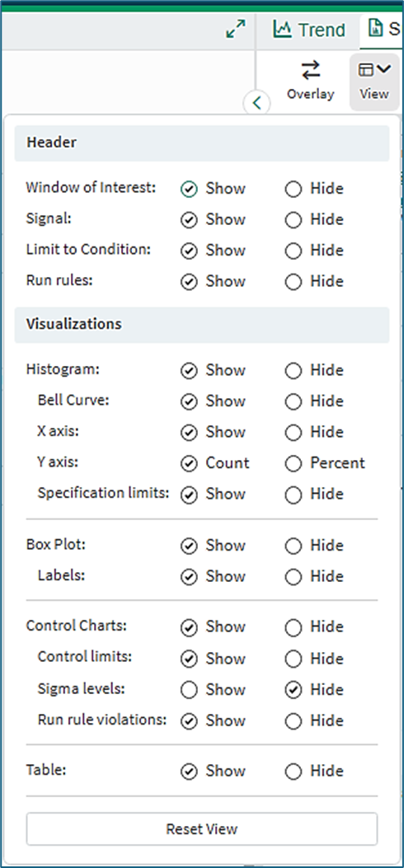This screenshot has width=404, height=868.
Task: Select Show for Limit to Condition
Action: [x=190, y=251]
